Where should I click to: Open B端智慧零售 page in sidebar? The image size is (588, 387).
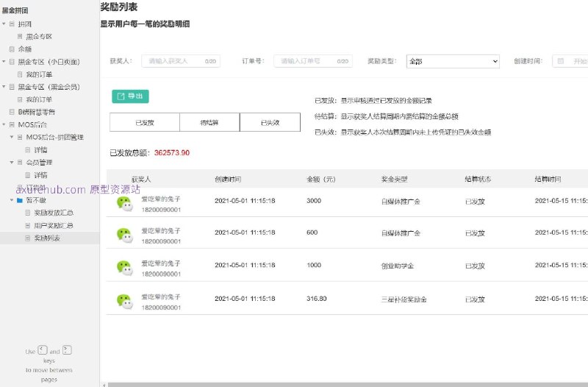click(x=37, y=112)
